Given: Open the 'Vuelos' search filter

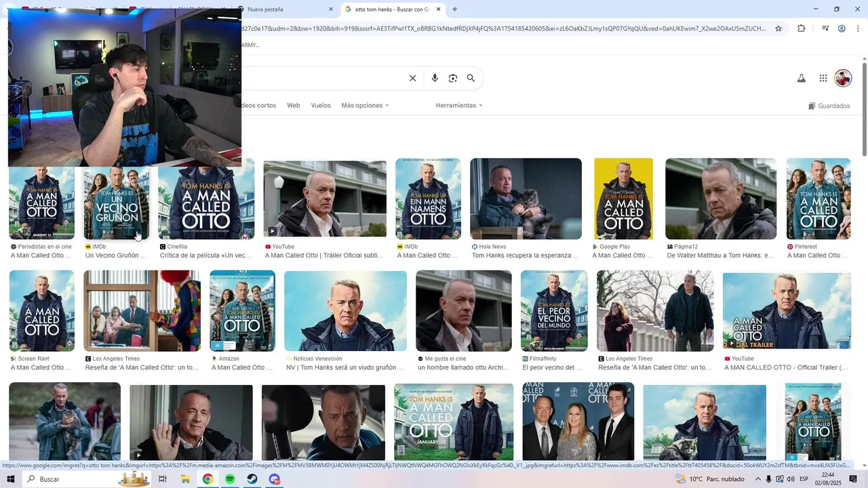Looking at the screenshot, I should [321, 106].
